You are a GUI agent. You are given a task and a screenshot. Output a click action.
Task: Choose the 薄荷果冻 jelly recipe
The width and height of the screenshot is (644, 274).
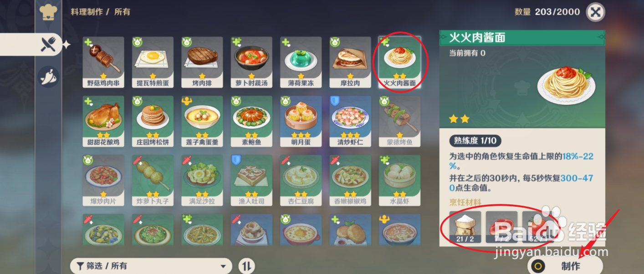tap(301, 62)
